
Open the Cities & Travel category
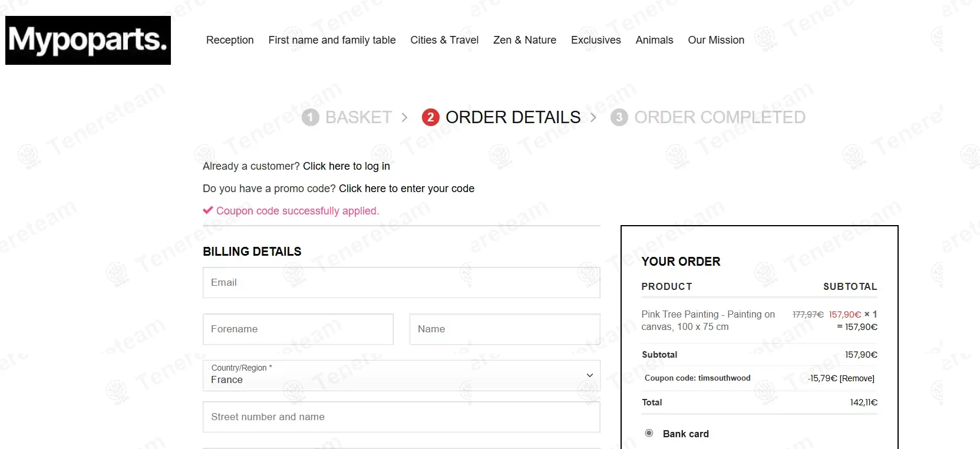click(x=444, y=40)
